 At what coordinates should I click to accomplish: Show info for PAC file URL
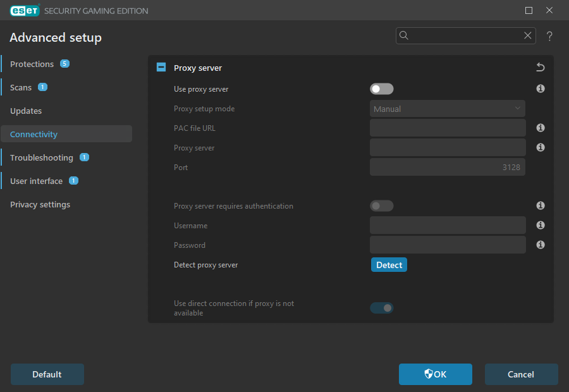(x=541, y=128)
